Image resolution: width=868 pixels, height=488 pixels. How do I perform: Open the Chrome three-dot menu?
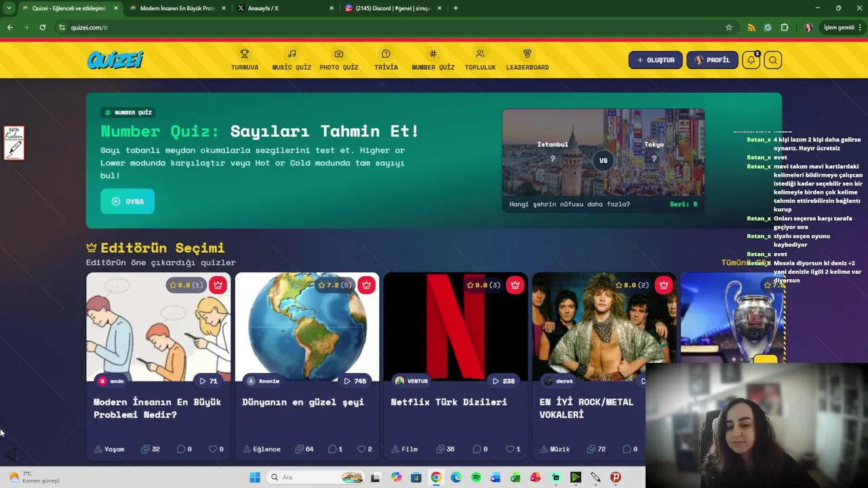pyautogui.click(x=861, y=27)
